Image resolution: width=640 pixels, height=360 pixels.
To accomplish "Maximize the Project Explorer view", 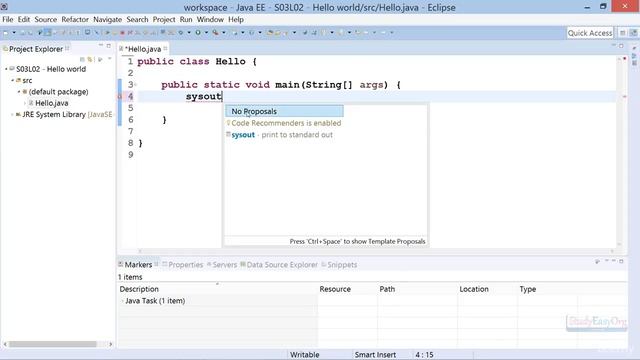I will click(x=109, y=46).
